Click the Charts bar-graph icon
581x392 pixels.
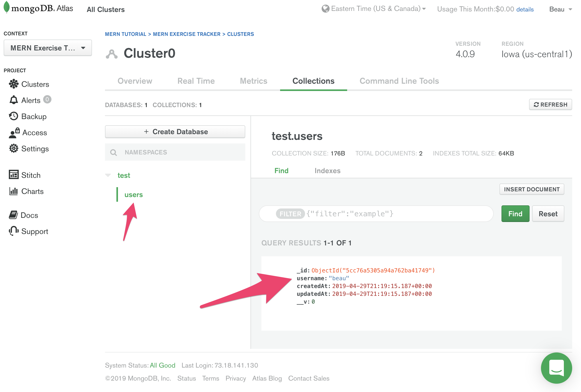(x=14, y=191)
